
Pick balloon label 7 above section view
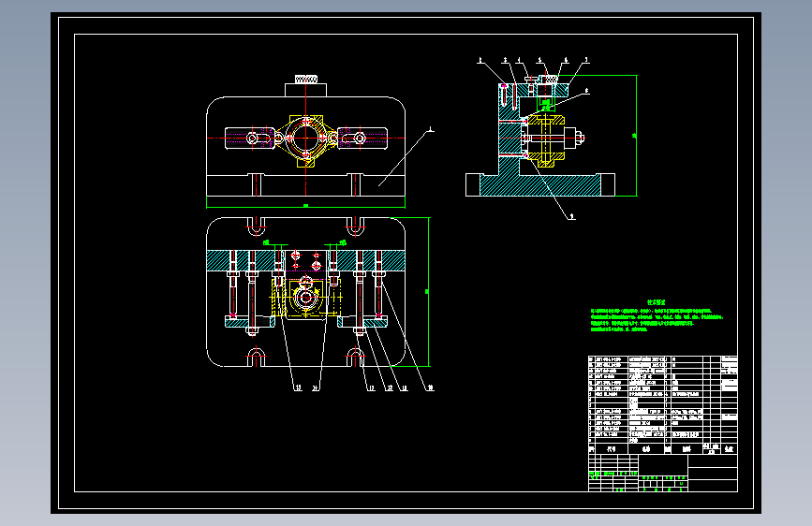coord(586,61)
